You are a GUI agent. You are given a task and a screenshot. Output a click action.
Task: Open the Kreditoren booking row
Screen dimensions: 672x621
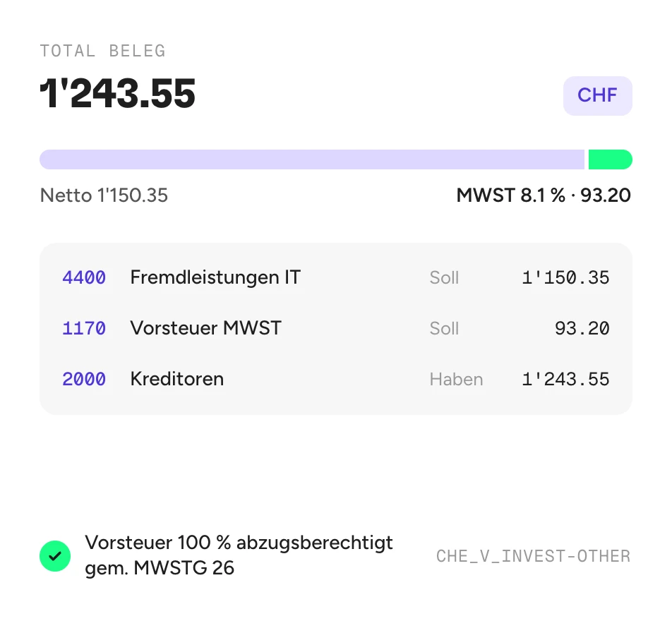[x=336, y=379]
